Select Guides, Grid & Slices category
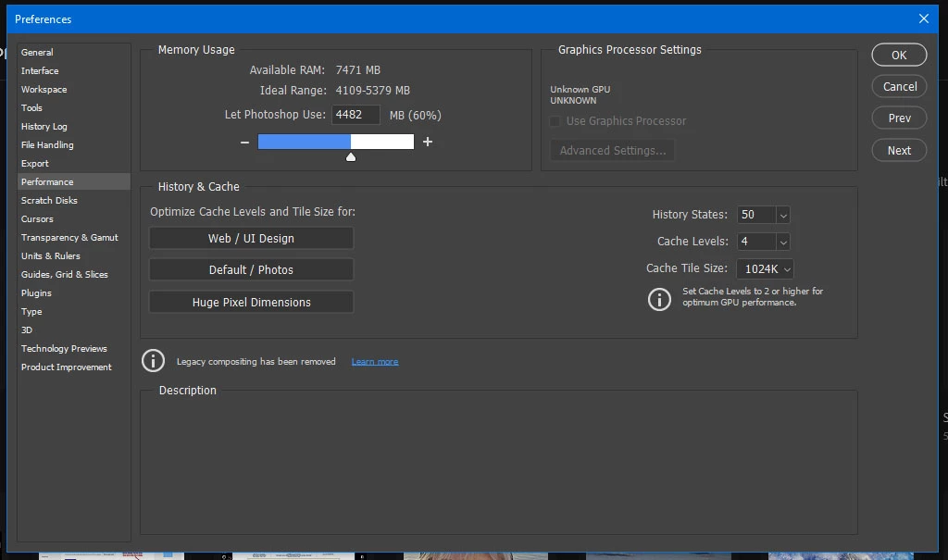The width and height of the screenshot is (948, 560). pos(74,275)
